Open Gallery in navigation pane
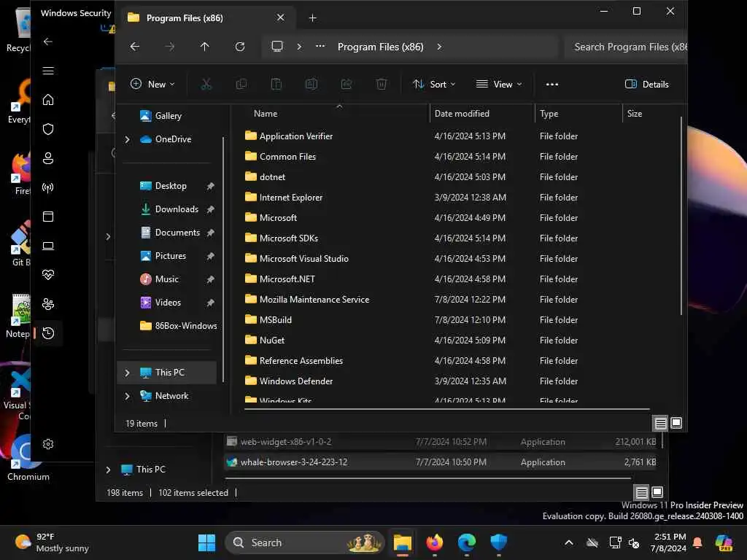Image resolution: width=747 pixels, height=560 pixels. (169, 116)
